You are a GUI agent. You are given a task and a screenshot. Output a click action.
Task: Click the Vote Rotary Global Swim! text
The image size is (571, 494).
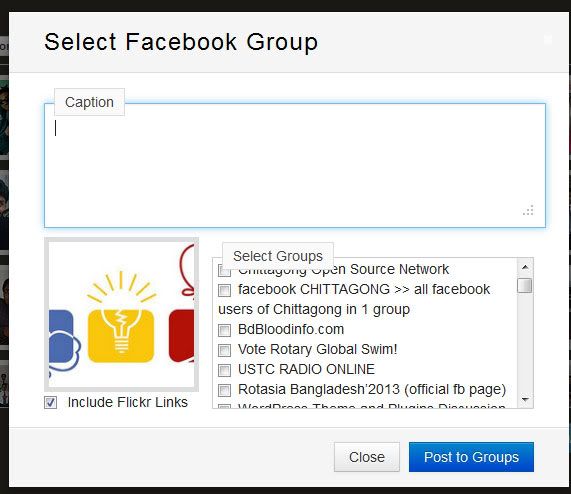(318, 349)
